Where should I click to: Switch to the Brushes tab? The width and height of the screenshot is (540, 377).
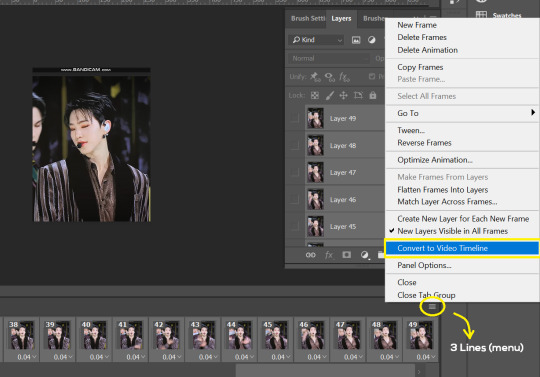[373, 18]
